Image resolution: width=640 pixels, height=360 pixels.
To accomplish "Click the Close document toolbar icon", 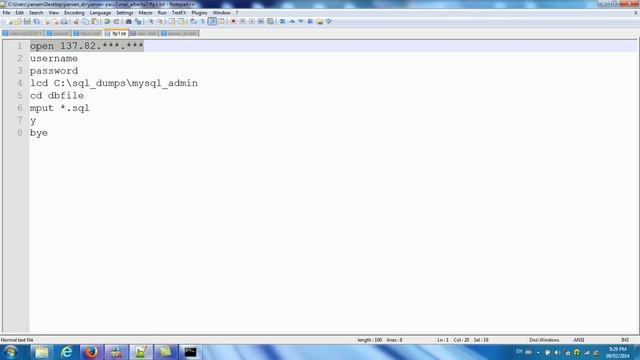I will (x=46, y=21).
